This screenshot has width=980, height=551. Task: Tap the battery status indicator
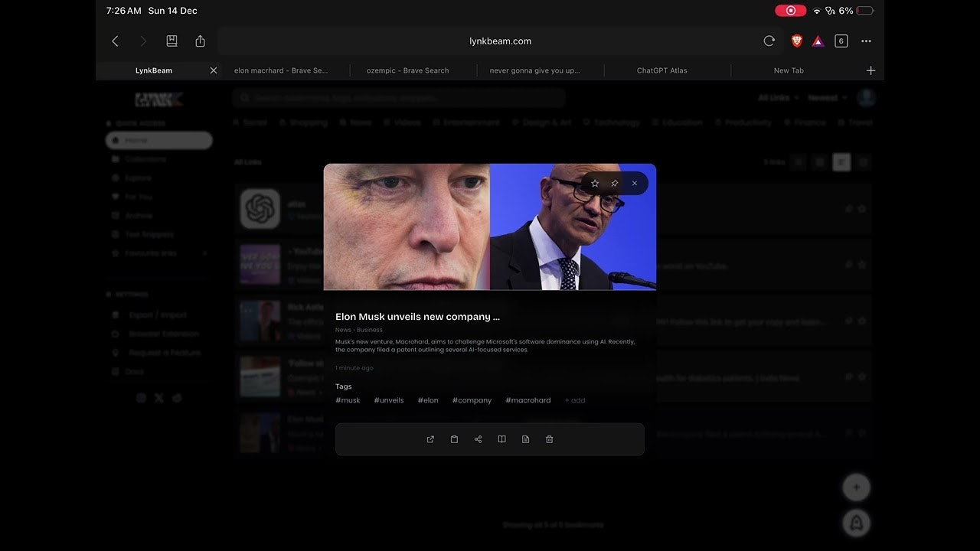(865, 11)
